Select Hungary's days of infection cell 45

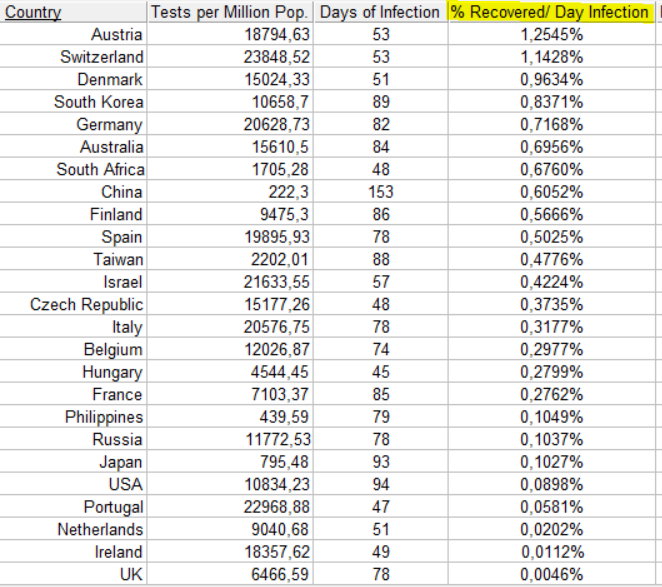pyautogui.click(x=381, y=372)
